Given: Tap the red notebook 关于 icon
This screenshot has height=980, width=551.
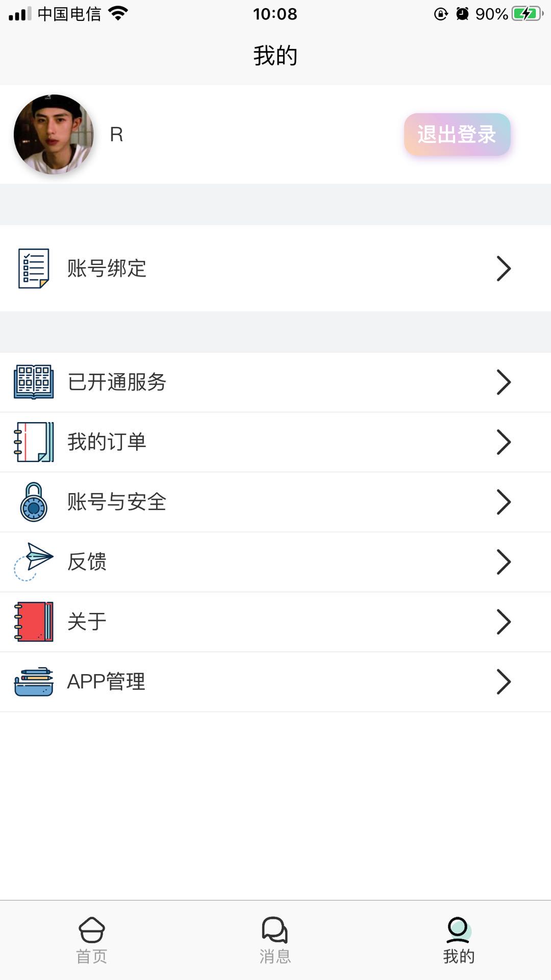Looking at the screenshot, I should (34, 622).
